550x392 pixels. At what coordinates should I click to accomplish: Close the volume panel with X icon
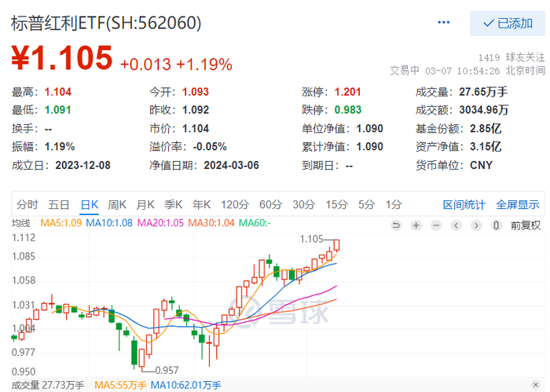pos(535,385)
